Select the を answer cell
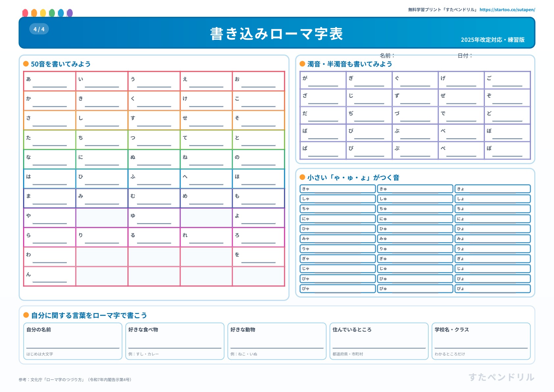554x392 pixels. 259,256
